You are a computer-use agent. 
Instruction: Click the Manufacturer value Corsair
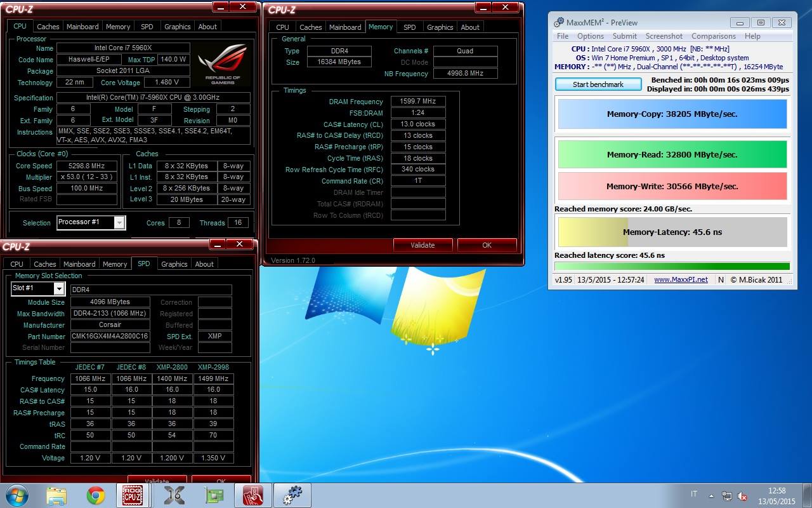tap(110, 325)
